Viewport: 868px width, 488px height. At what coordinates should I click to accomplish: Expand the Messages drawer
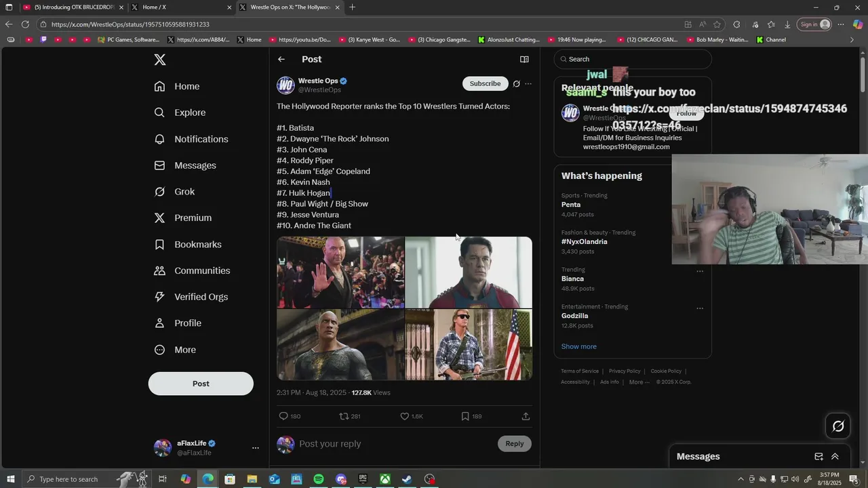tap(835, 456)
